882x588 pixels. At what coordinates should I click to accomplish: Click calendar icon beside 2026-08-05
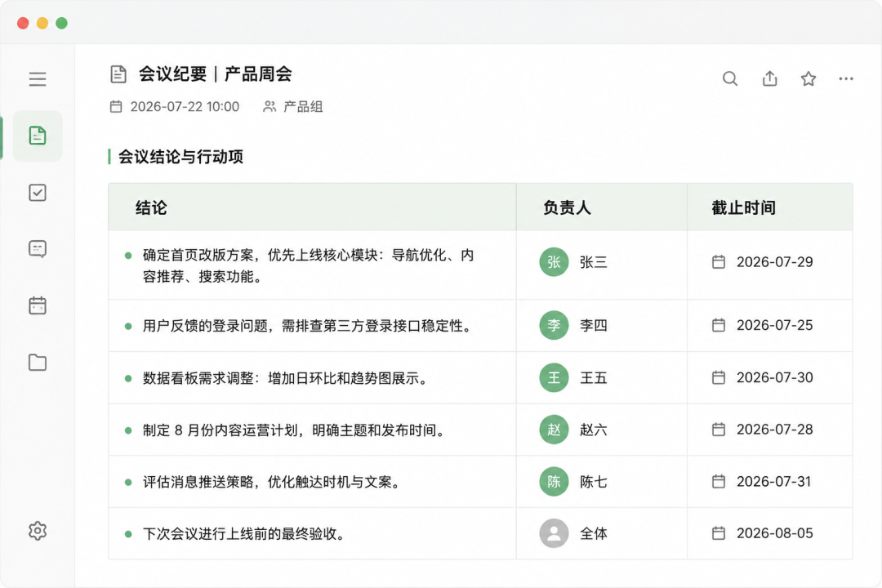(719, 533)
